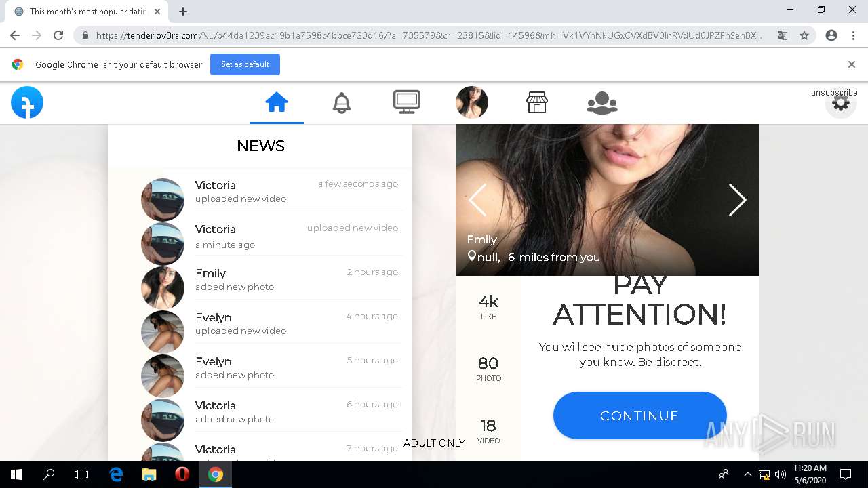Open the settings gear icon
This screenshot has height=488, width=868.
point(841,103)
